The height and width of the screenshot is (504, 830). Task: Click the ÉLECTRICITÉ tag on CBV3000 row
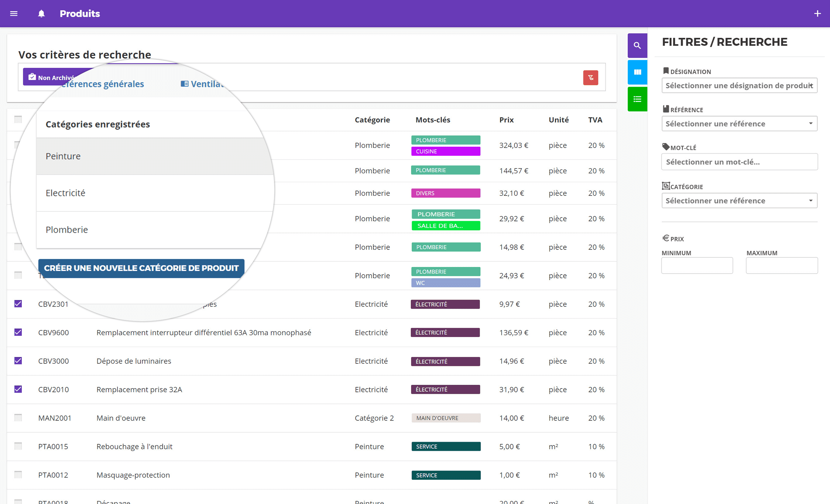pyautogui.click(x=445, y=361)
